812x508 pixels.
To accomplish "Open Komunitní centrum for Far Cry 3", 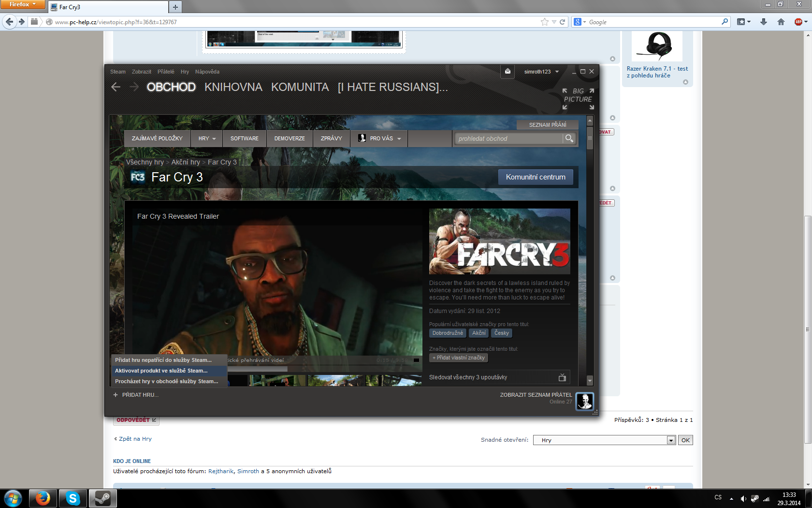I will [x=536, y=177].
